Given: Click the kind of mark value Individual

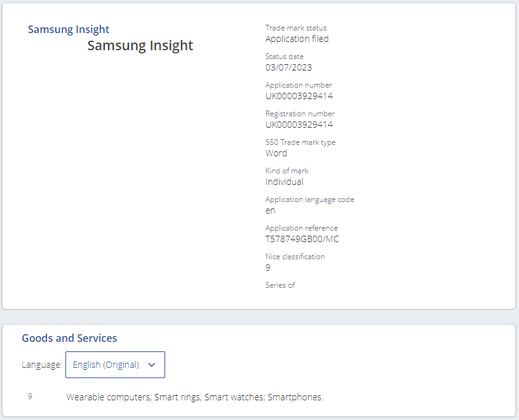Looking at the screenshot, I should (284, 182).
